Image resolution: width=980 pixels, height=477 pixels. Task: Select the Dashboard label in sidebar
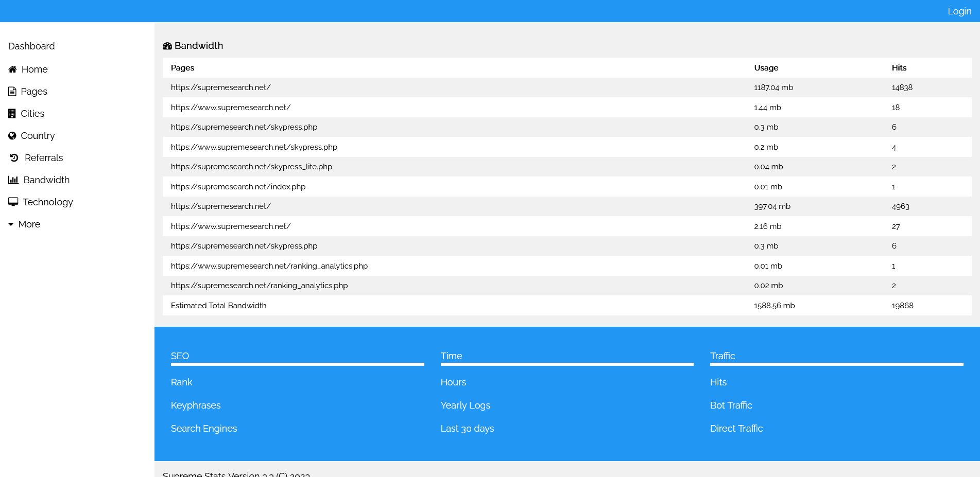pyautogui.click(x=31, y=46)
